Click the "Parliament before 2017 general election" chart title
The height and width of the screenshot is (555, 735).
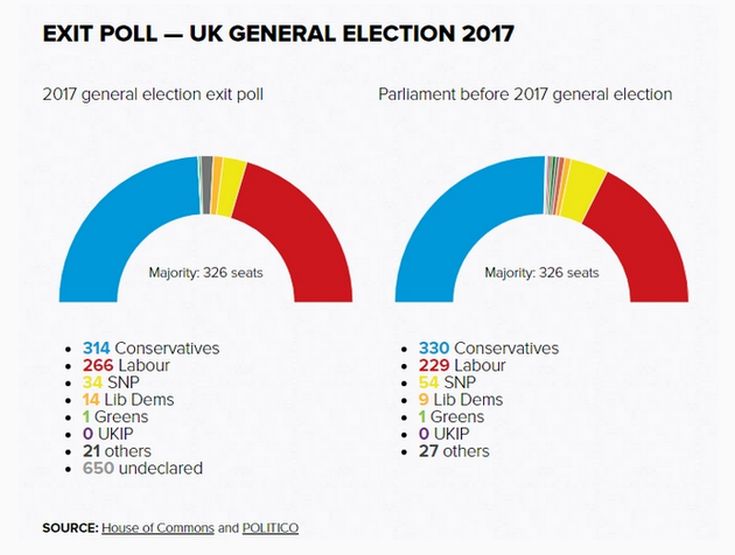click(x=525, y=94)
